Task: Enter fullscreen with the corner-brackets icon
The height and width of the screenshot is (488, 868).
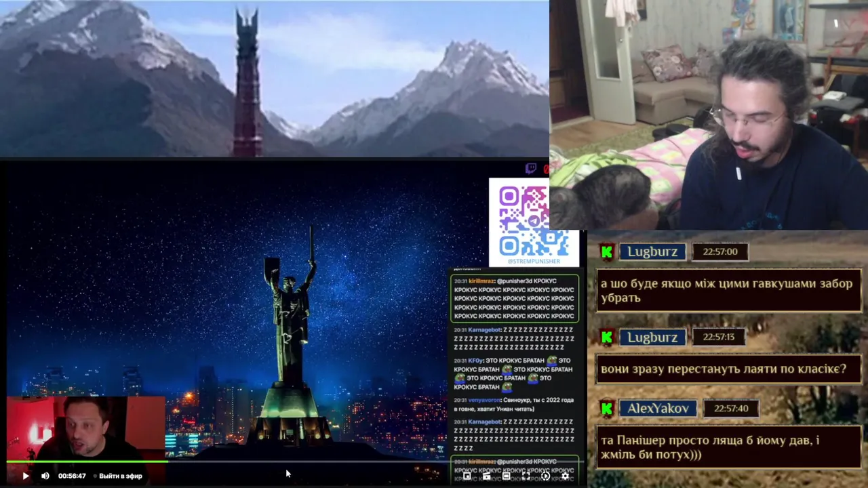Action: (526, 476)
